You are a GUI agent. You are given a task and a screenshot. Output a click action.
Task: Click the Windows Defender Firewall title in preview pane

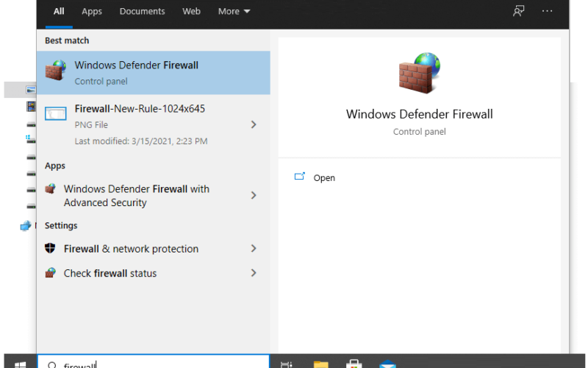point(419,114)
